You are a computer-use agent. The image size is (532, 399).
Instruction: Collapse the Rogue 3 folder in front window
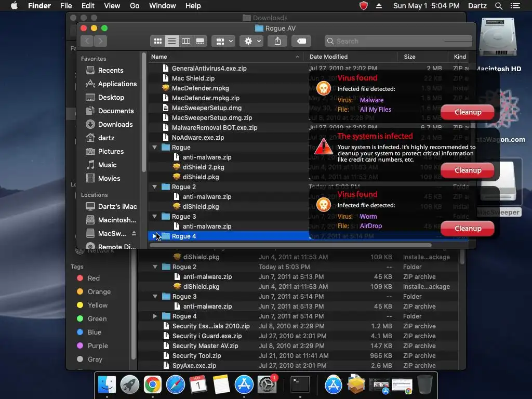155,217
